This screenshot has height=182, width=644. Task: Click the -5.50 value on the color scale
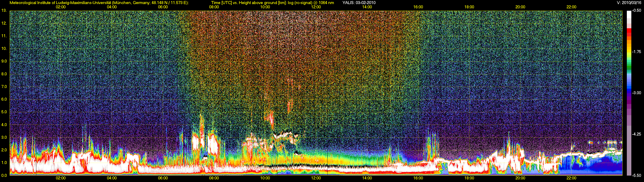coord(637,175)
